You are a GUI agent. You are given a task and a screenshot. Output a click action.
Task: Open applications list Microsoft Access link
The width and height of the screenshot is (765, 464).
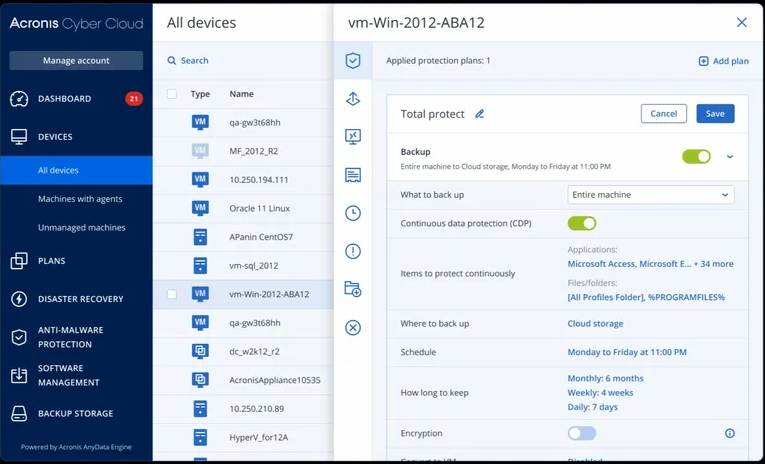coord(650,264)
